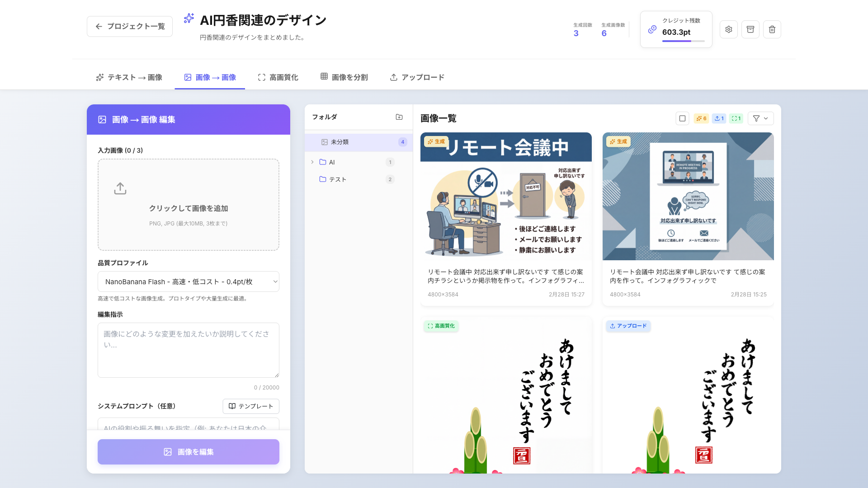Open the filter funnel dropdown

click(x=760, y=118)
